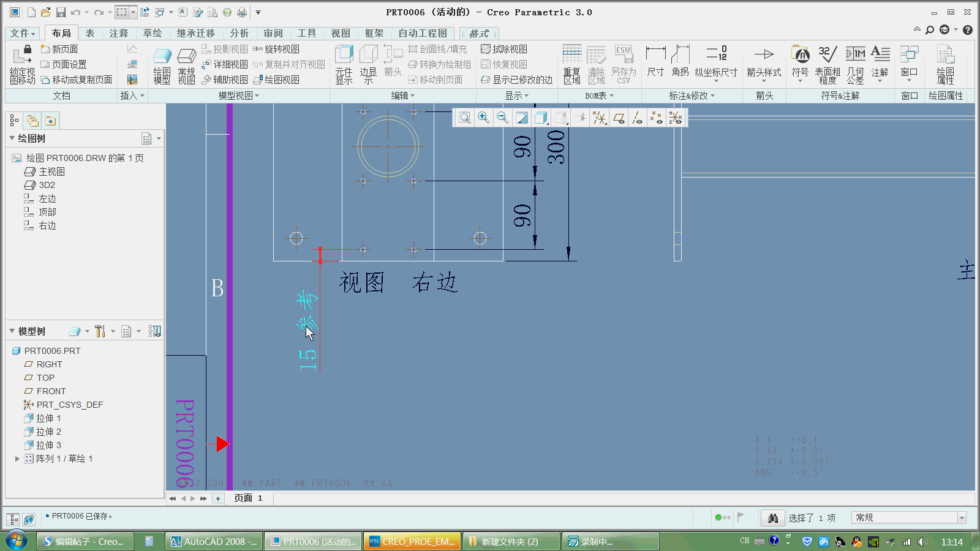This screenshot has height=551, width=980.
Task: Click the Open folder icon in quick access toolbar
Action: point(46,12)
